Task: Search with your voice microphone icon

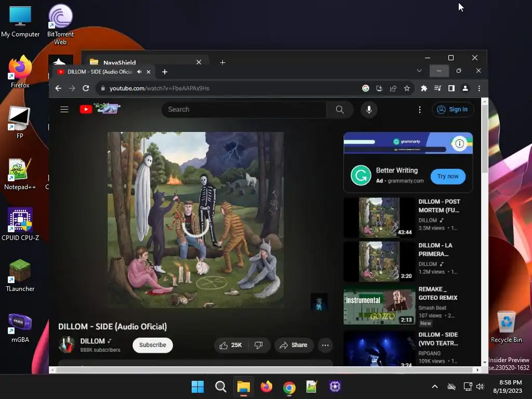Action: click(369, 110)
